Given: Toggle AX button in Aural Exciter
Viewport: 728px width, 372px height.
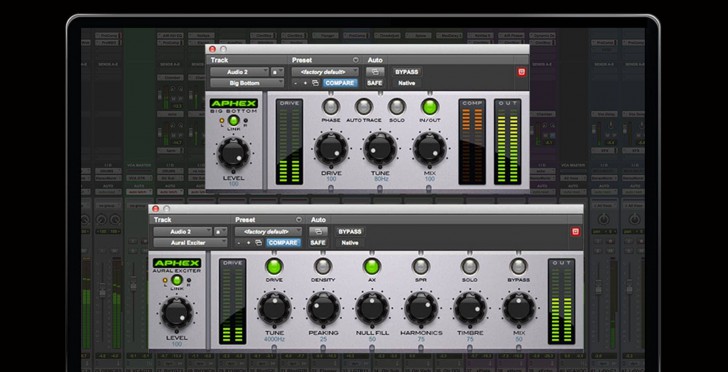Looking at the screenshot, I should coord(372,266).
